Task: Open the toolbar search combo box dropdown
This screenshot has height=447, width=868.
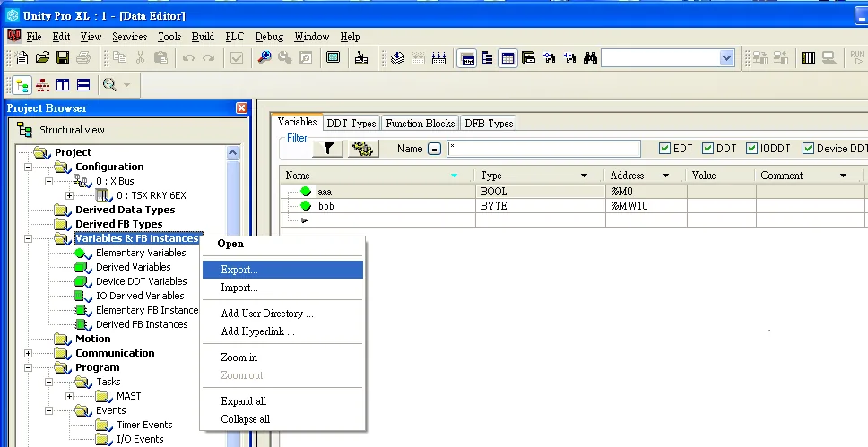Action: click(726, 58)
